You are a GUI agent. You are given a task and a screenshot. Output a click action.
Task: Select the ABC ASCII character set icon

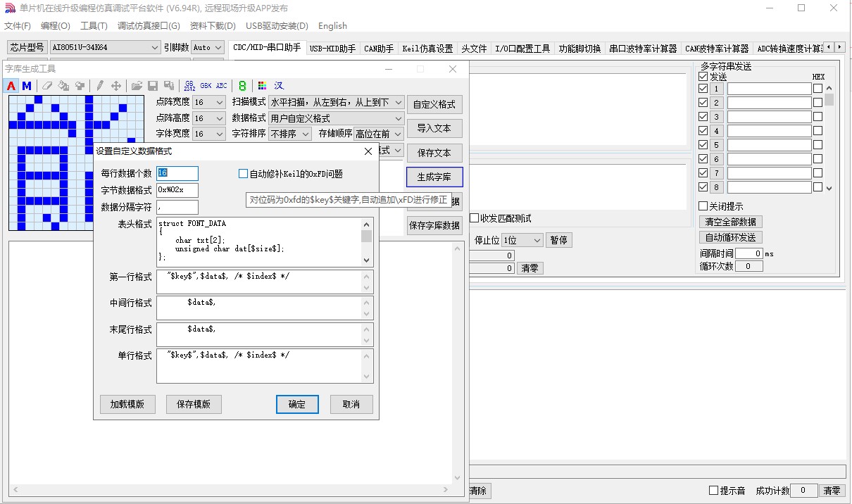pos(222,86)
